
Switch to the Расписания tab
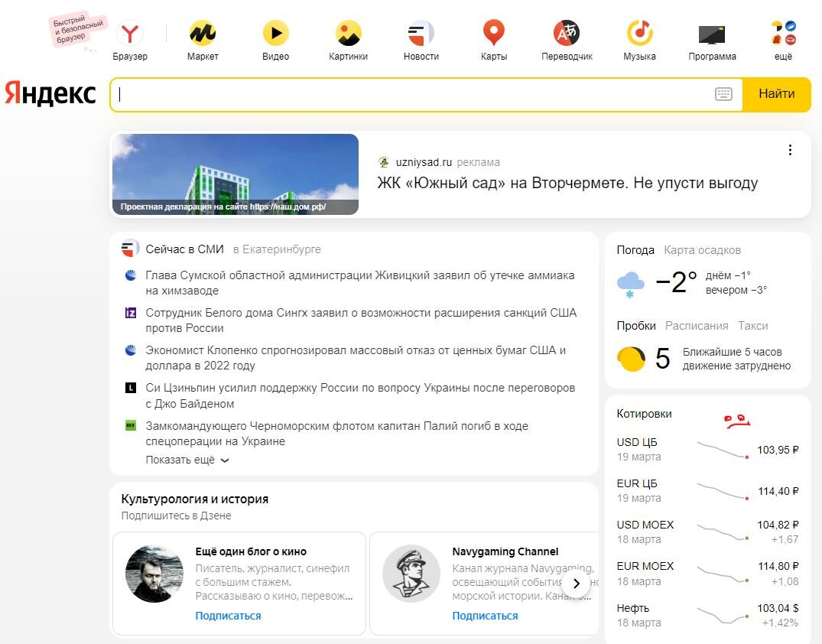pos(697,325)
